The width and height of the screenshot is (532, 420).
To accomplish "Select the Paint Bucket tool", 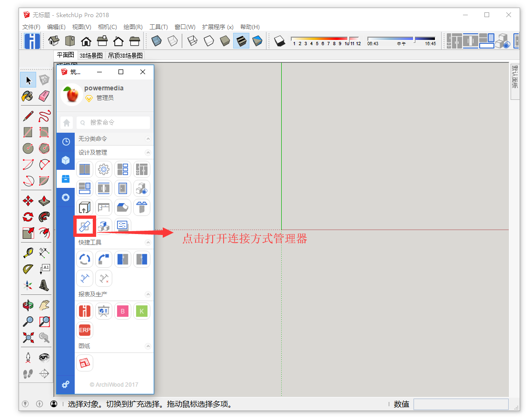I will tap(28, 96).
